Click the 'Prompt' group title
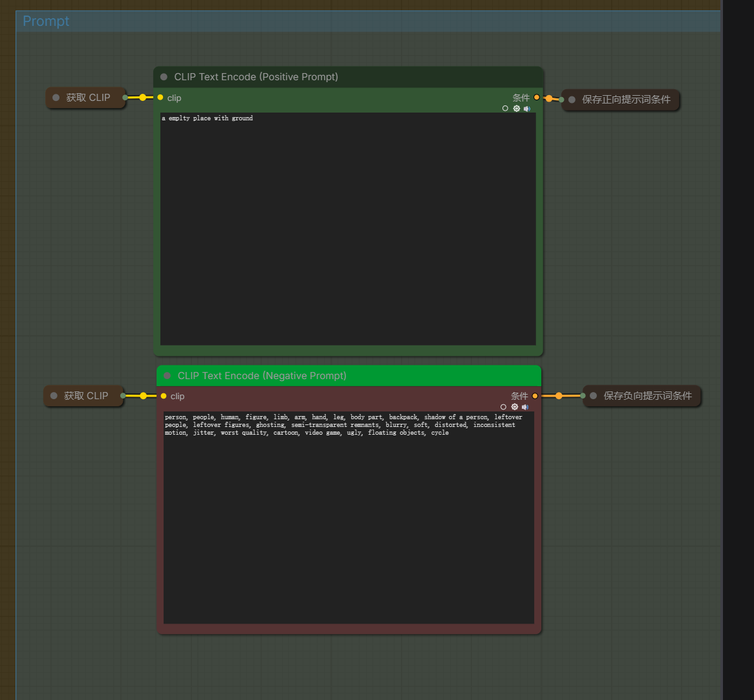The image size is (754, 700). (x=46, y=21)
